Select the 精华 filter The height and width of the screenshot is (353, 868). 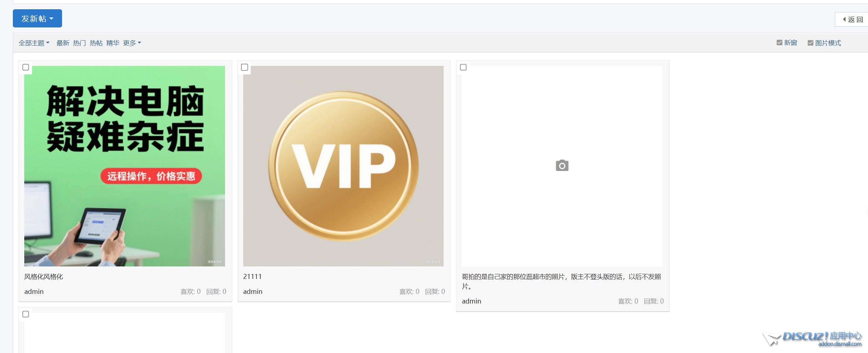pos(113,43)
